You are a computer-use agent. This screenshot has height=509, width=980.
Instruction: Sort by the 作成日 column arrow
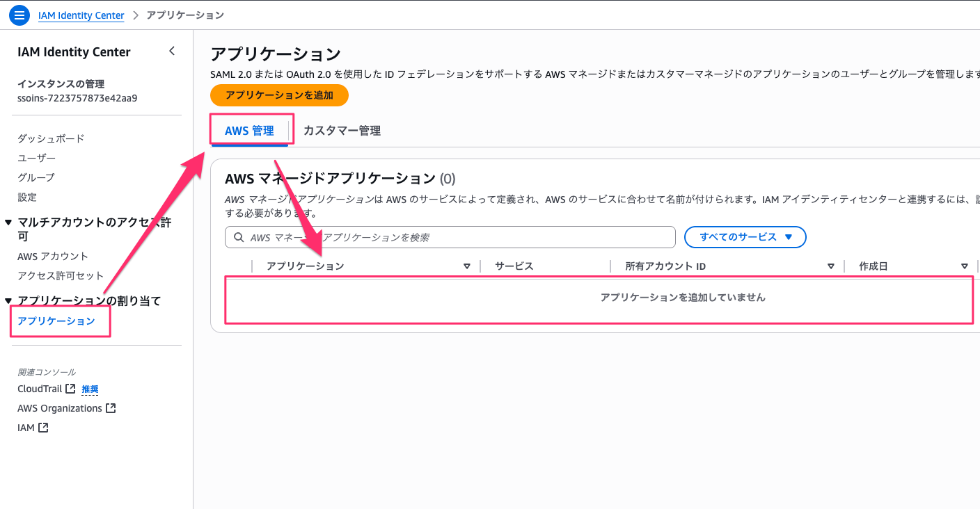tap(965, 266)
